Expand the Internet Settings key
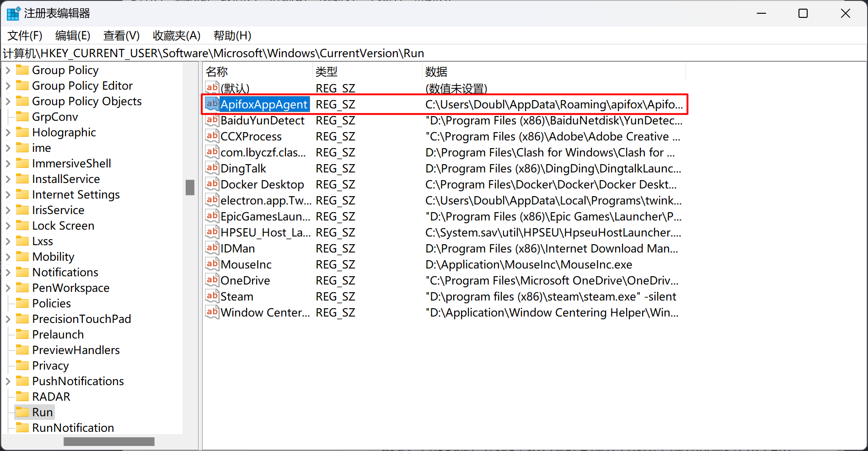The height and width of the screenshot is (451, 868). pos(8,195)
